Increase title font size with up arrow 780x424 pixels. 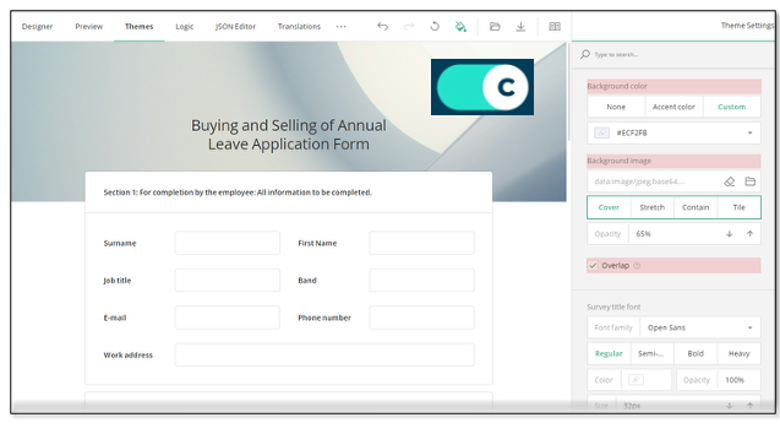750,406
